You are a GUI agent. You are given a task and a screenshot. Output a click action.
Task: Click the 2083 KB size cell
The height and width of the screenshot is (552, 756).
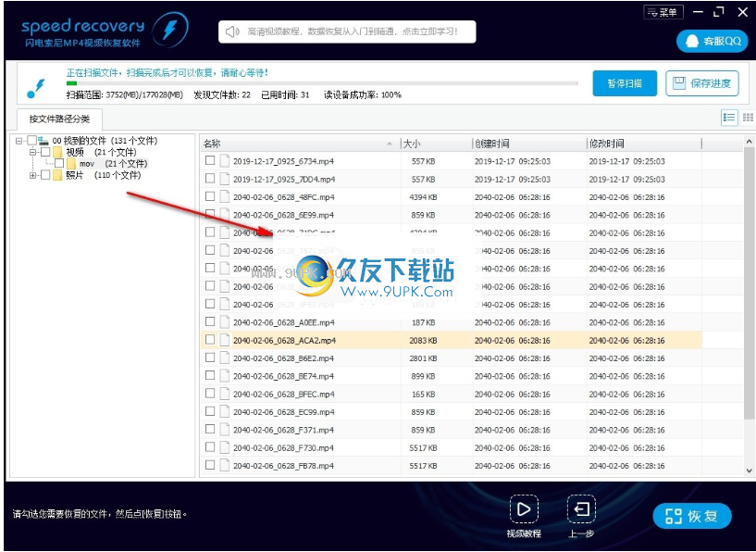pyautogui.click(x=423, y=341)
